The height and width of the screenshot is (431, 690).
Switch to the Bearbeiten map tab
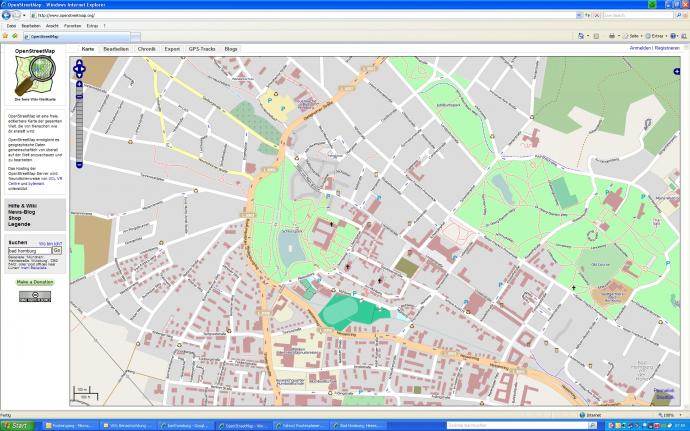coord(116,48)
